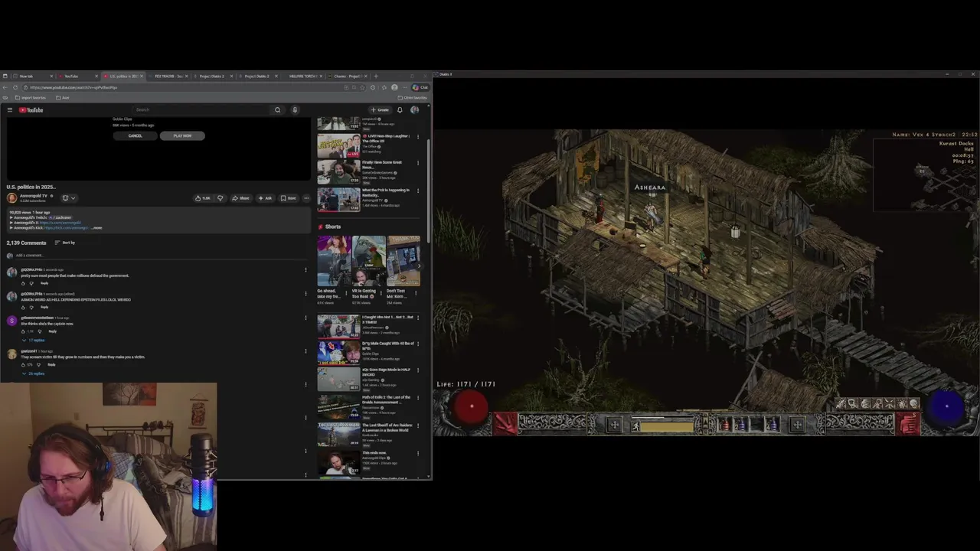Open options for @patzon41 comment
The height and width of the screenshot is (551, 980).
pos(305,351)
